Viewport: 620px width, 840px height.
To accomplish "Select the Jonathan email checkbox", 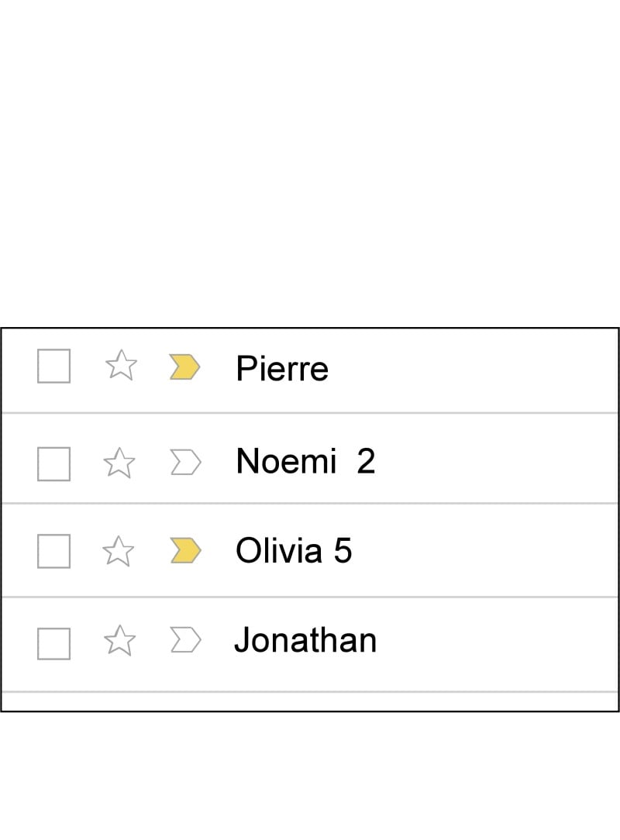I will tap(53, 643).
